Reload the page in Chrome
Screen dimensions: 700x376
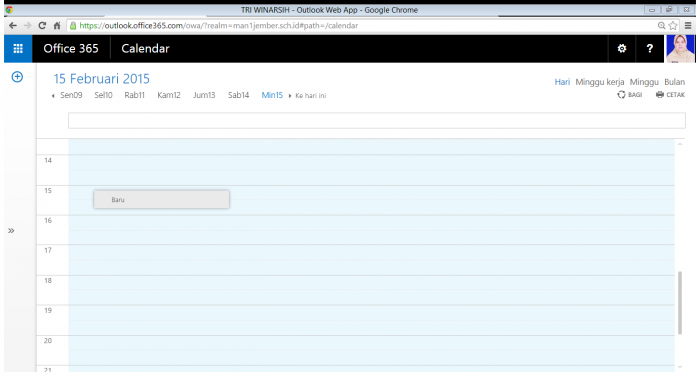coord(42,25)
